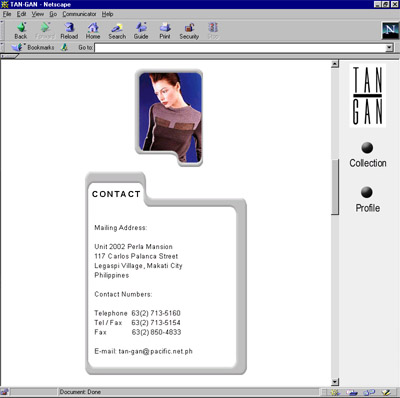Click the model photo thumbnail

(169, 118)
